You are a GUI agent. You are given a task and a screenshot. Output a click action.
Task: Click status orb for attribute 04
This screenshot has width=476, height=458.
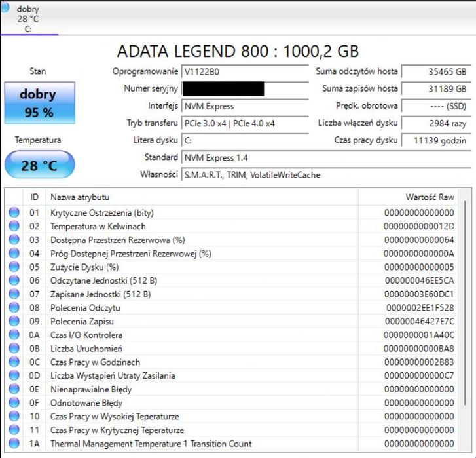14,253
